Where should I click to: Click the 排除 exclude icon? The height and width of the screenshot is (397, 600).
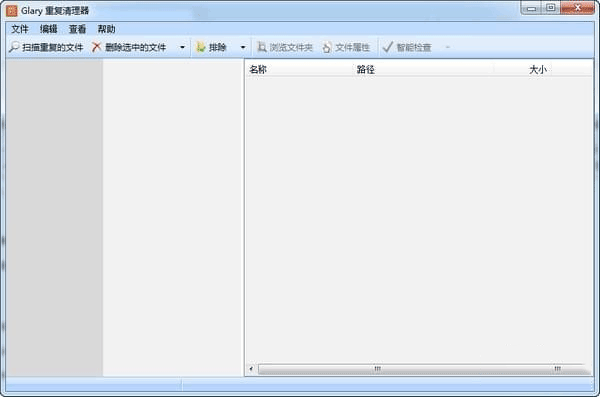click(201, 47)
